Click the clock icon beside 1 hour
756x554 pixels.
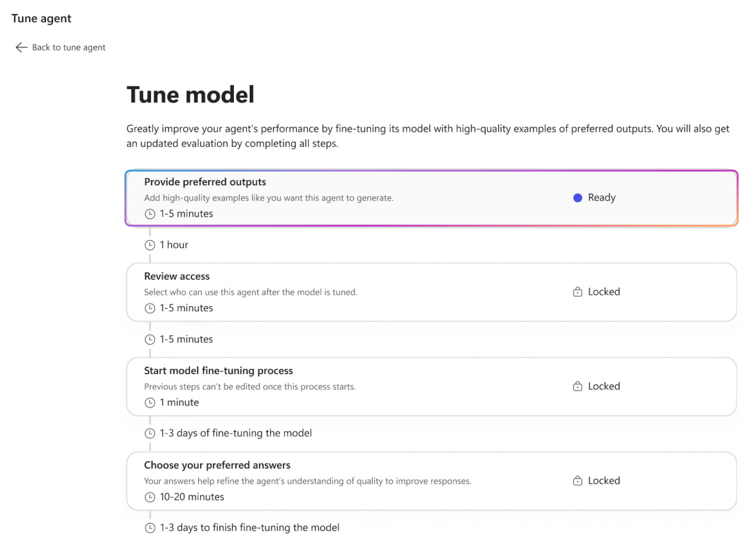[x=150, y=245]
